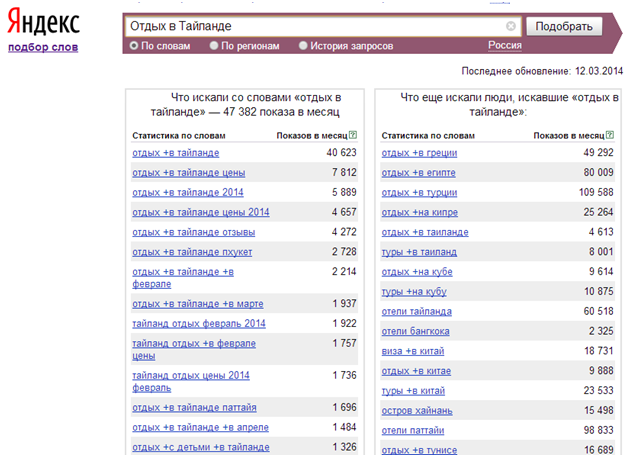Open the подбор слов link
Viewport: 627px width, 457px height.
pos(43,47)
